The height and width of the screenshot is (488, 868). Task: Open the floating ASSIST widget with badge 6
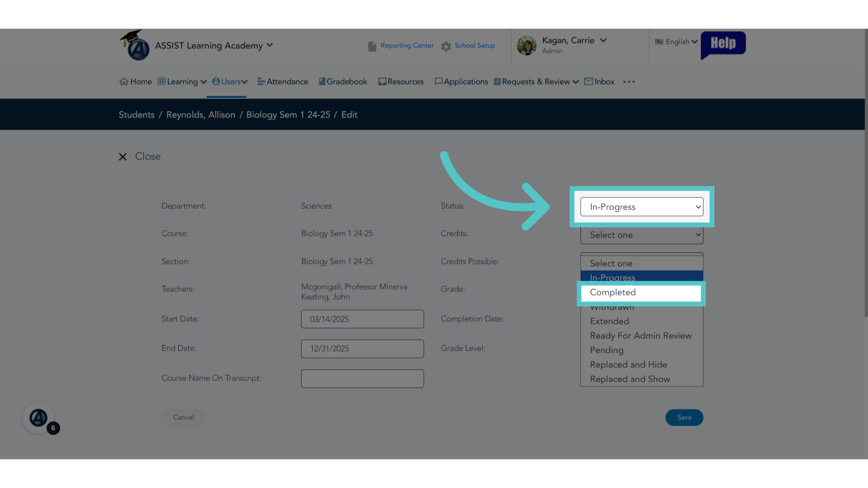[39, 418]
